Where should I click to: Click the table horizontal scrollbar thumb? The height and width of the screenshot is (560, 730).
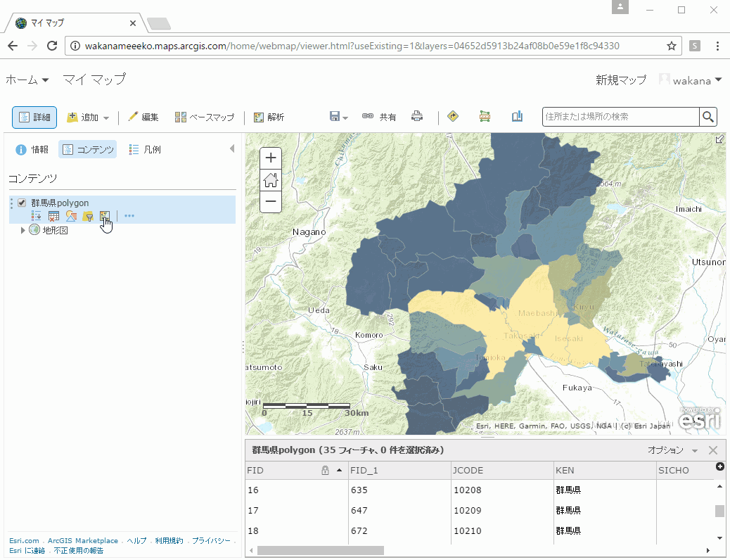click(x=320, y=551)
